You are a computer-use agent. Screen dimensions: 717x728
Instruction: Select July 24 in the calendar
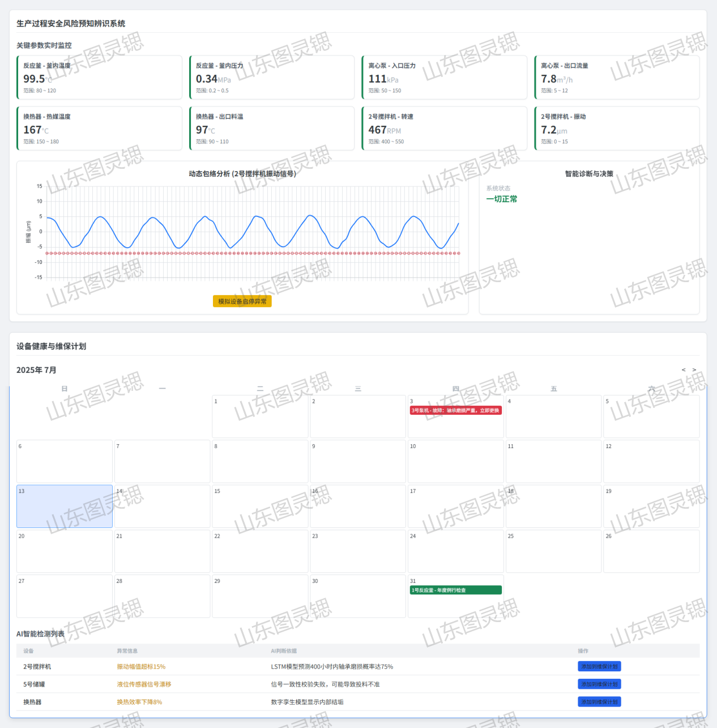[455, 551]
